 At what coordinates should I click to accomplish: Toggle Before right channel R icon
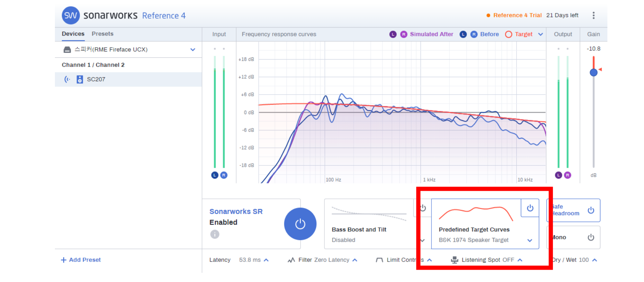pos(474,34)
